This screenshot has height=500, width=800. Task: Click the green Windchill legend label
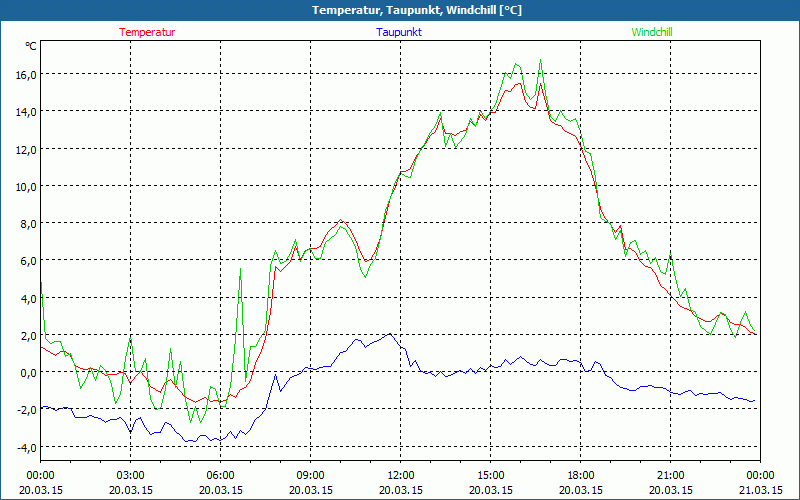click(652, 32)
